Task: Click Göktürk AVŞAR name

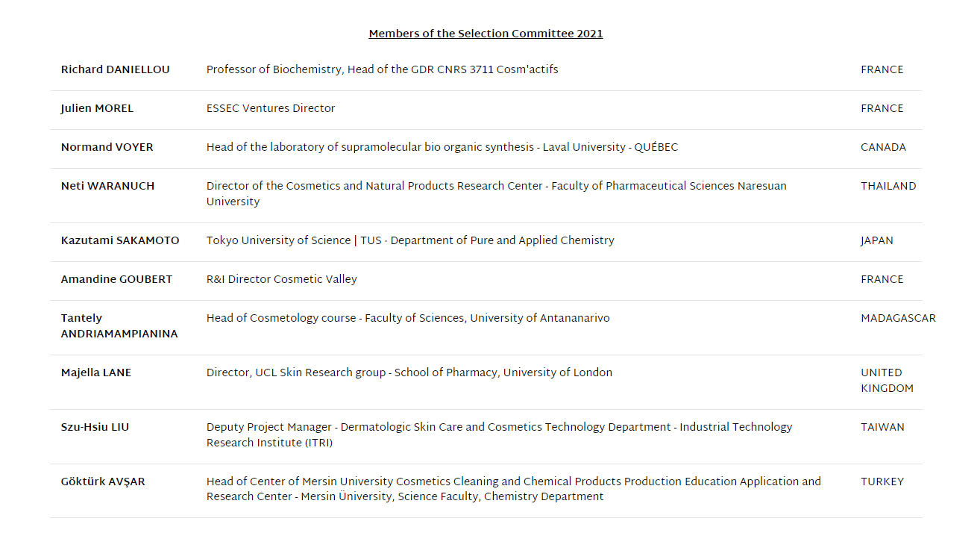Action: 103,481
